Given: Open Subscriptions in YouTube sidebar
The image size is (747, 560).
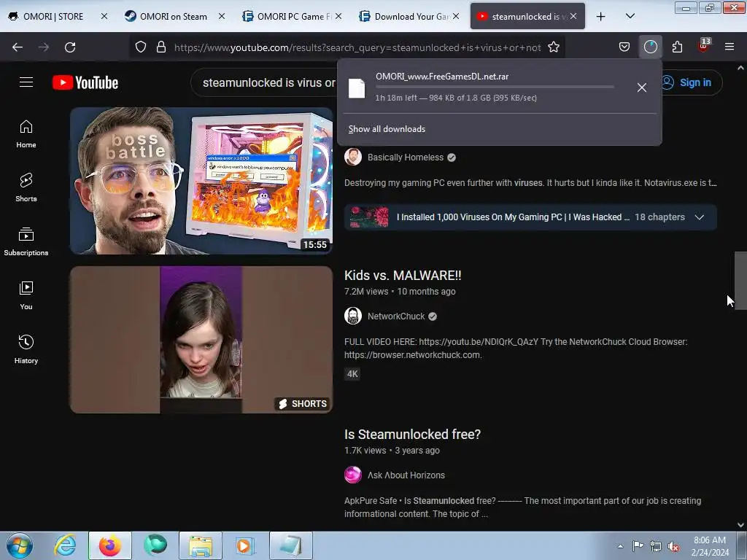Looking at the screenshot, I should pyautogui.click(x=26, y=241).
